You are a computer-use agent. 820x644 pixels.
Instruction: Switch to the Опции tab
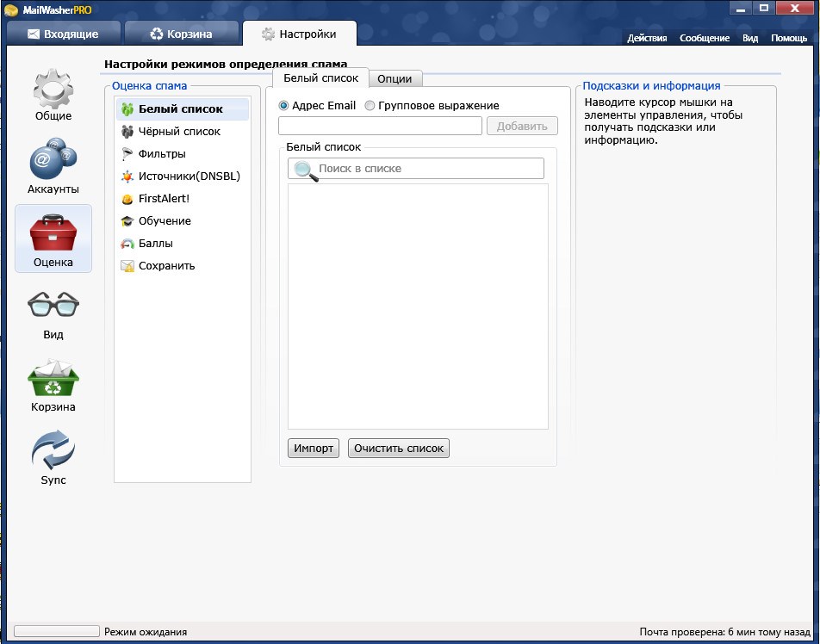point(394,79)
